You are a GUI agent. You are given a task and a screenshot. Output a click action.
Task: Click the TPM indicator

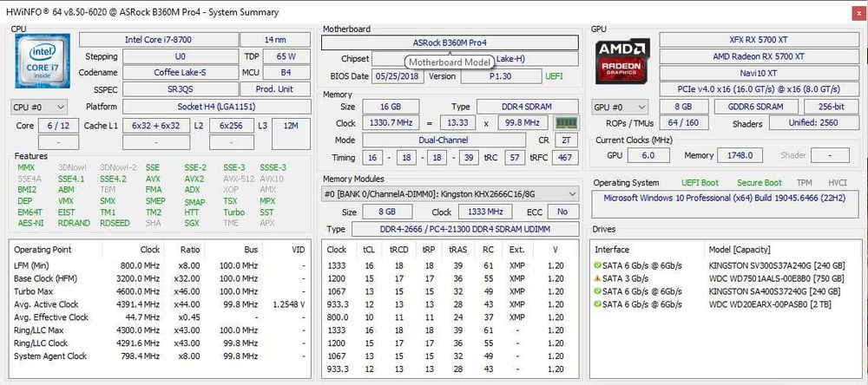click(x=805, y=183)
